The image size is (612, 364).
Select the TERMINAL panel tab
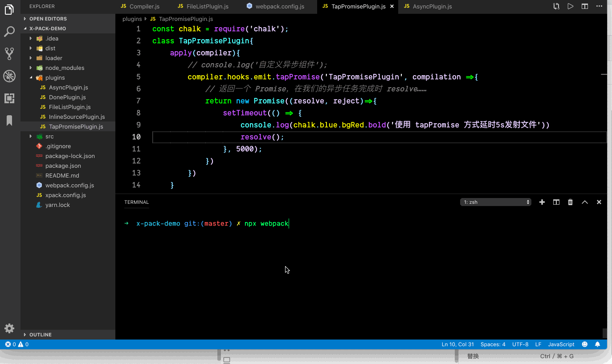[136, 202]
